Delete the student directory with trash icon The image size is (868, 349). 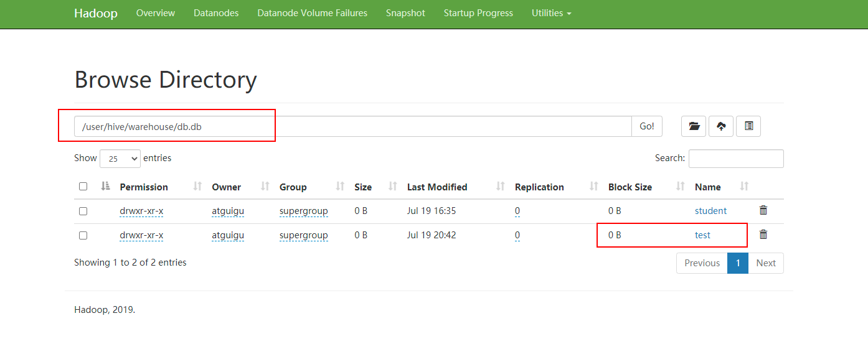[x=763, y=210]
